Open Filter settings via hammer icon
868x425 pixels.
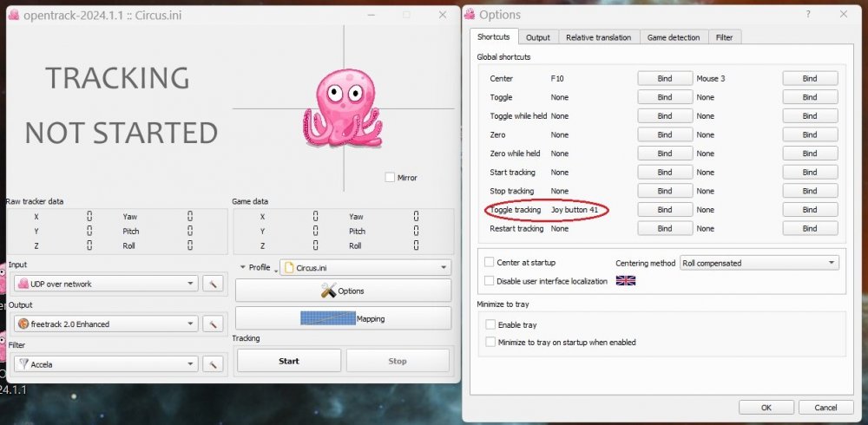213,364
